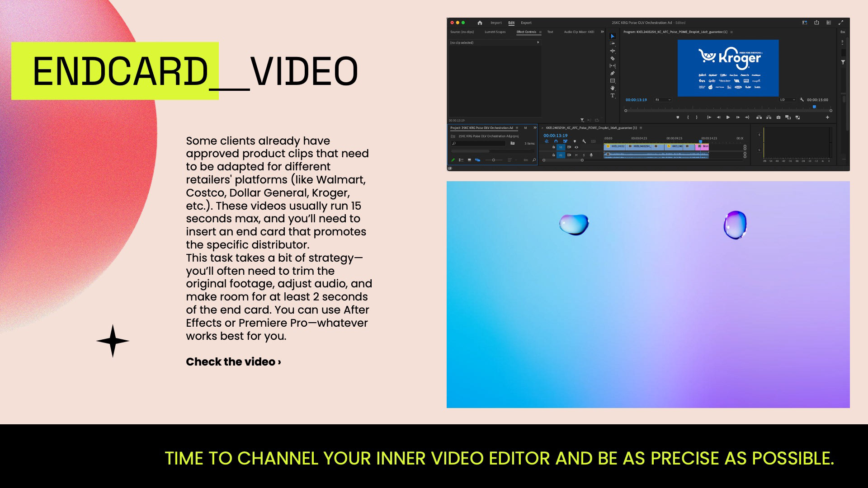Switch to Export tab
This screenshot has height=488, width=868.
526,23
